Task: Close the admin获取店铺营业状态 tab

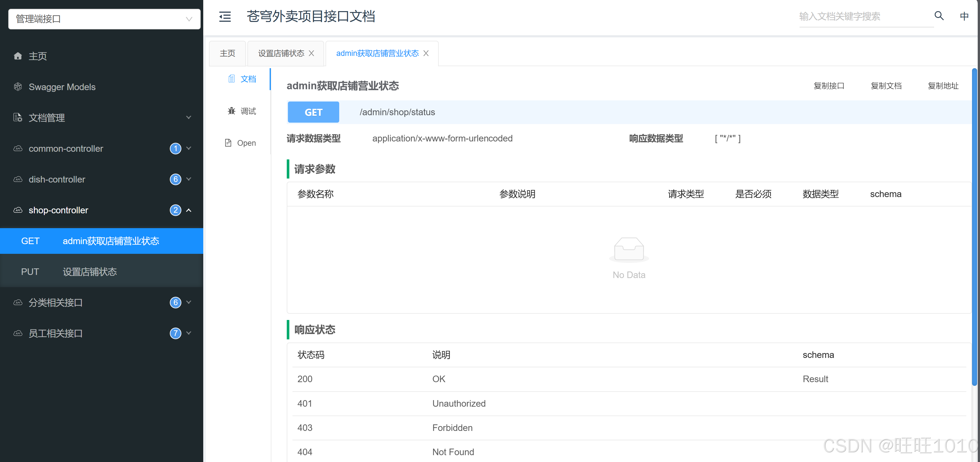Action: (x=426, y=53)
